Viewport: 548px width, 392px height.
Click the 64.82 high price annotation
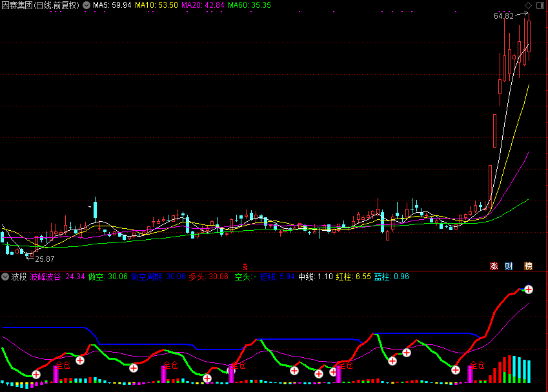(x=503, y=16)
